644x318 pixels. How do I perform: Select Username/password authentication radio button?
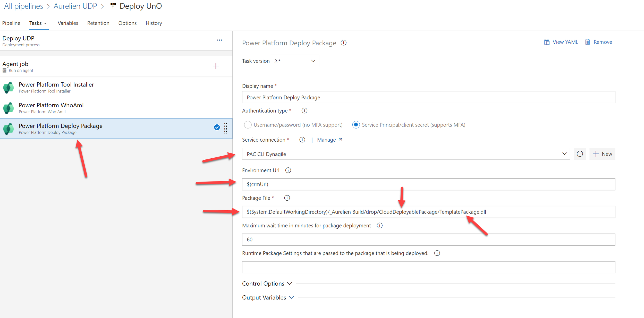click(x=248, y=125)
